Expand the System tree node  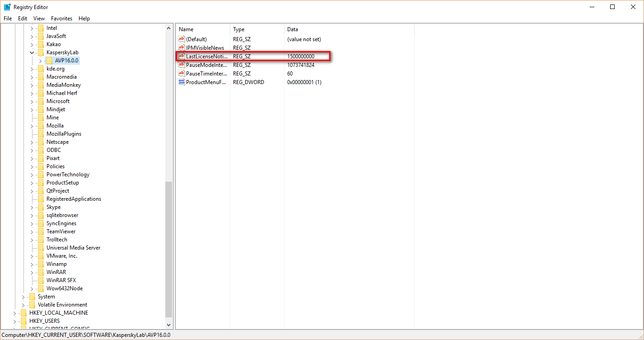pos(23,297)
